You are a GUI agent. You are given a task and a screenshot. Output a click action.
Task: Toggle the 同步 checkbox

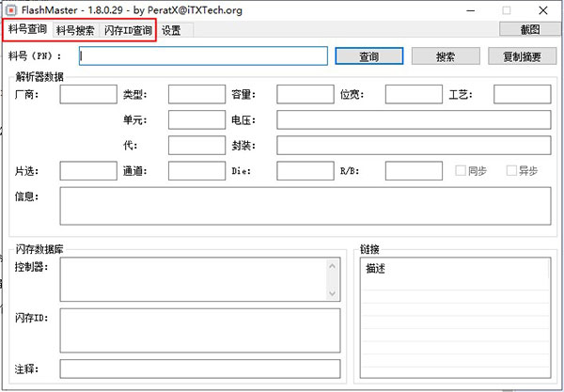pos(461,171)
